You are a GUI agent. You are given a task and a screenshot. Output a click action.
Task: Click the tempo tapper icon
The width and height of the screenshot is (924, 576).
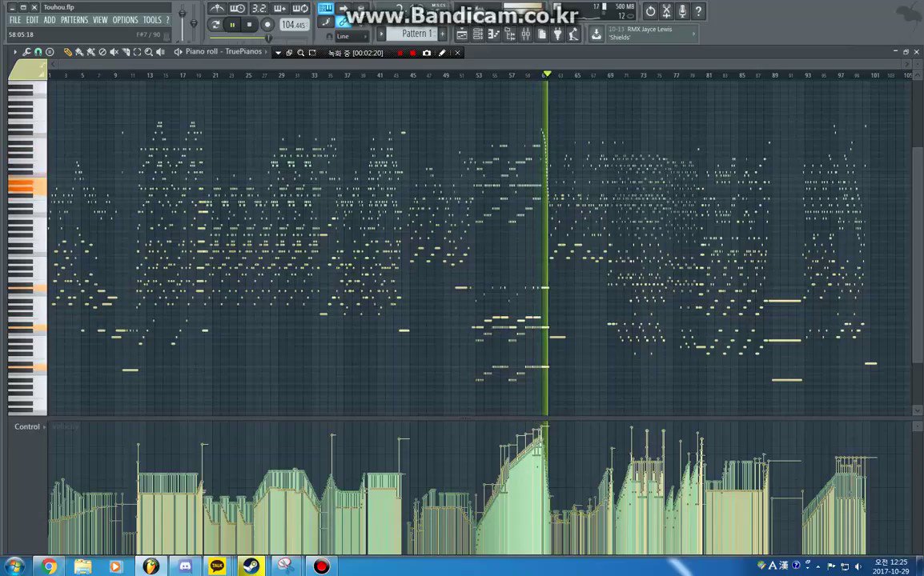573,34
